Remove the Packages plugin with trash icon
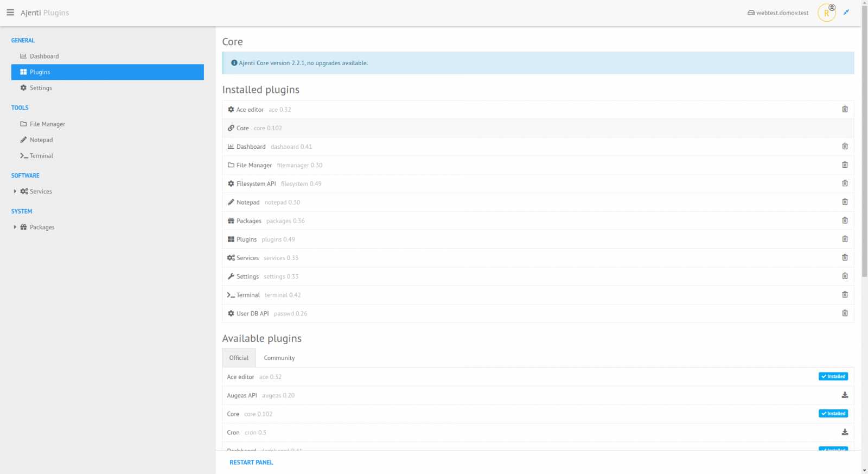 click(x=845, y=220)
